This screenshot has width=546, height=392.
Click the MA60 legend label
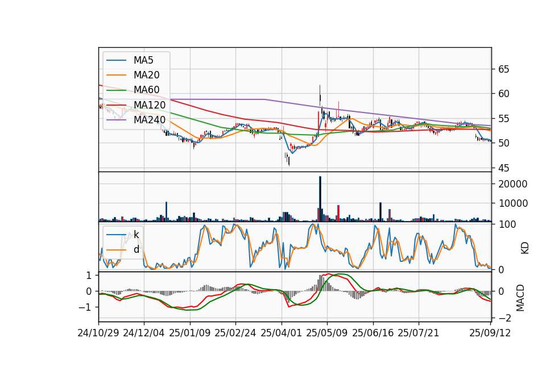coord(147,90)
